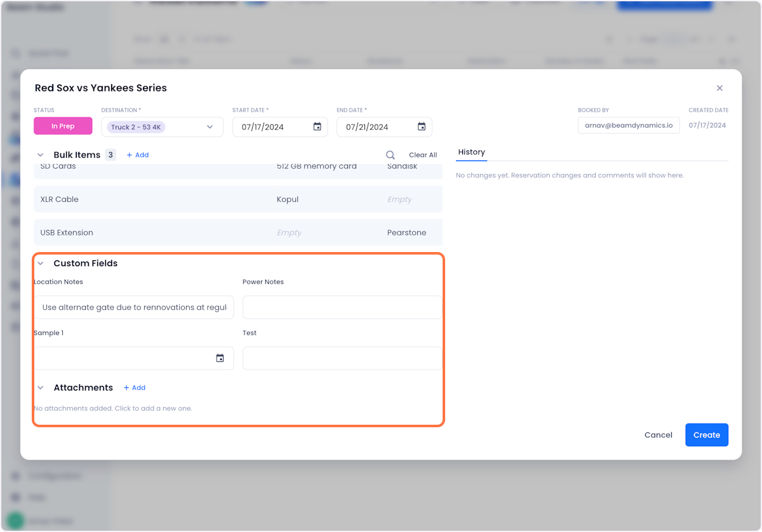Image resolution: width=762 pixels, height=532 pixels.
Task: Click the Start Date field 07/17/2024
Action: 280,127
